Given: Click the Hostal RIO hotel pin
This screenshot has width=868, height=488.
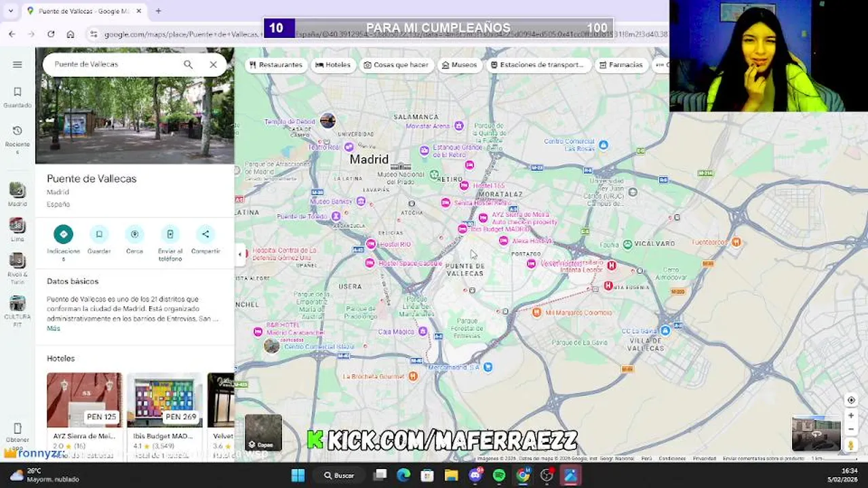Looking at the screenshot, I should pyautogui.click(x=371, y=244).
